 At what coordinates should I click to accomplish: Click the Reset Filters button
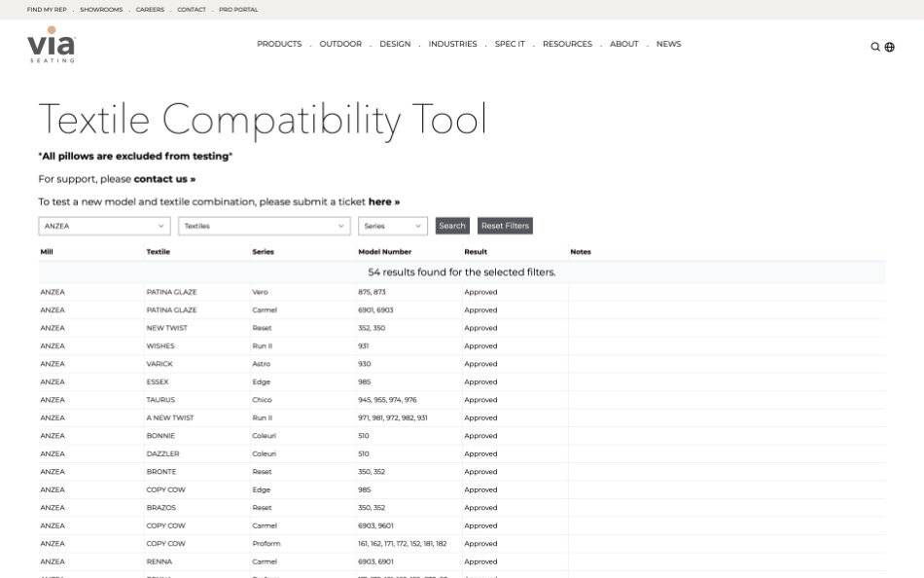click(505, 226)
